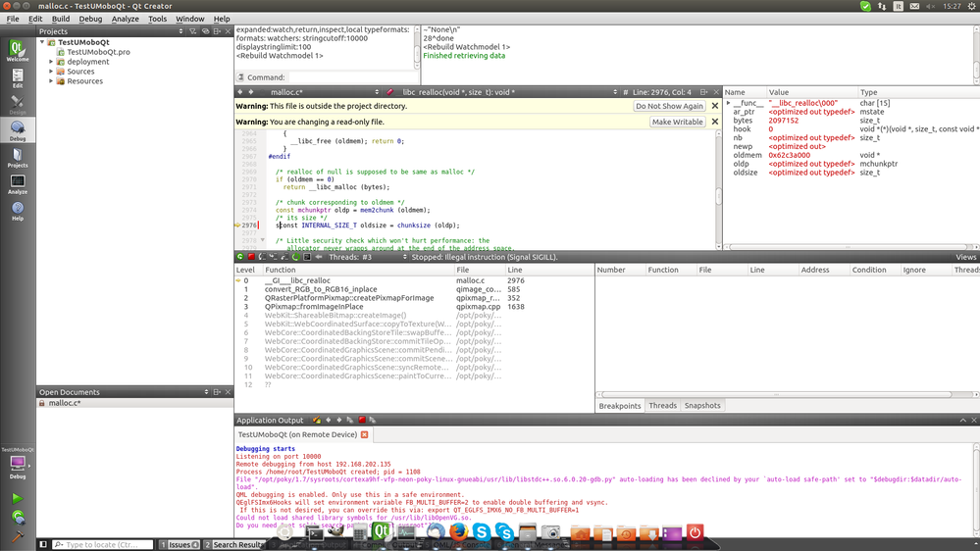Open Projects panel type dropdown

111,31
